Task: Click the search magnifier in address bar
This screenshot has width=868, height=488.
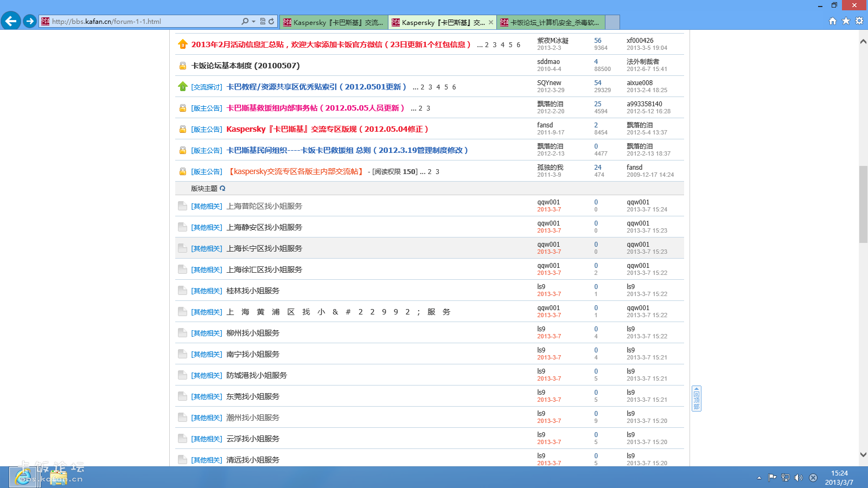Action: click(x=245, y=21)
